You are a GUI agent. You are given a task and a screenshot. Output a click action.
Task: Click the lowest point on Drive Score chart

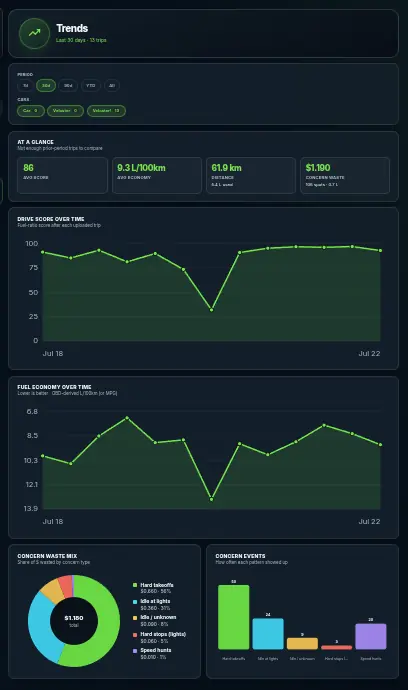coord(212,310)
